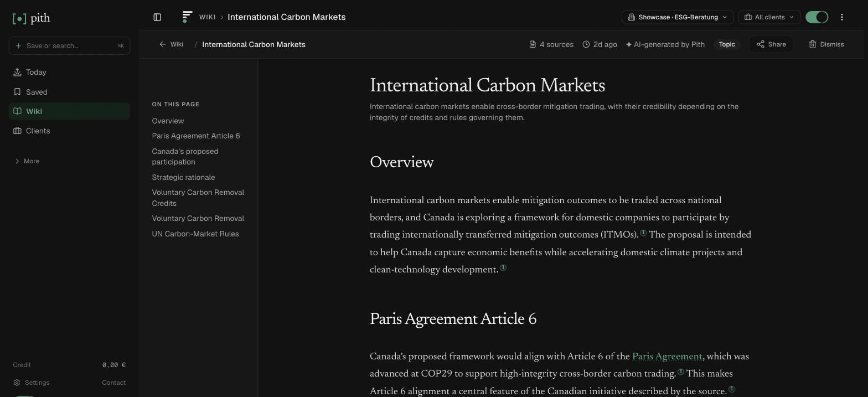Screen dimensions: 868x397
Task: Click the Clients building icon
Action: tap(17, 131)
